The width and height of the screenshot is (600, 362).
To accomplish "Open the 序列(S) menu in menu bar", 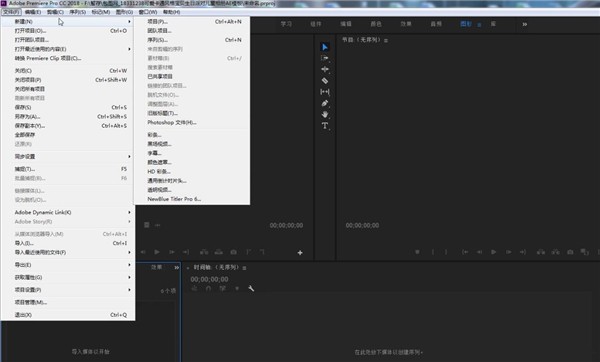I will pyautogui.click(x=78, y=12).
